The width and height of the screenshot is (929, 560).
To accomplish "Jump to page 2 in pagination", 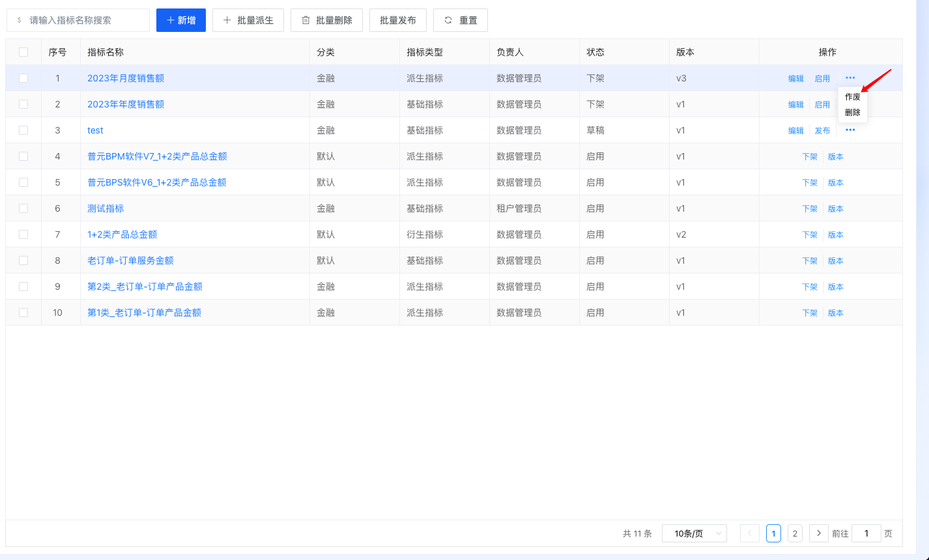I will pyautogui.click(x=795, y=533).
